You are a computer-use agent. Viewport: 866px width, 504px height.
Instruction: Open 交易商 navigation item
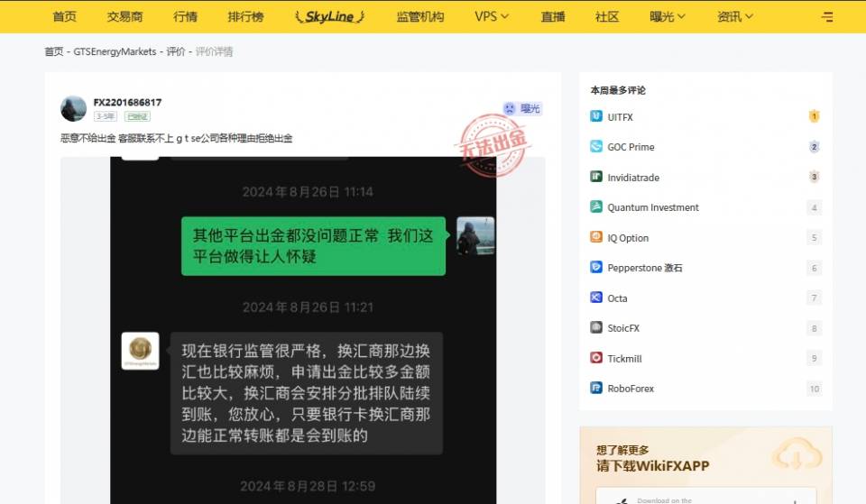[x=124, y=16]
